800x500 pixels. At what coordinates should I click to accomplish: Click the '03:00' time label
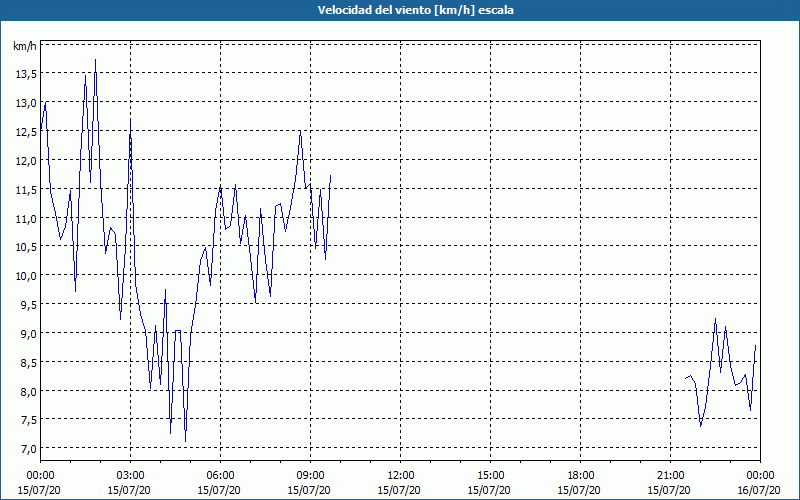[131, 476]
